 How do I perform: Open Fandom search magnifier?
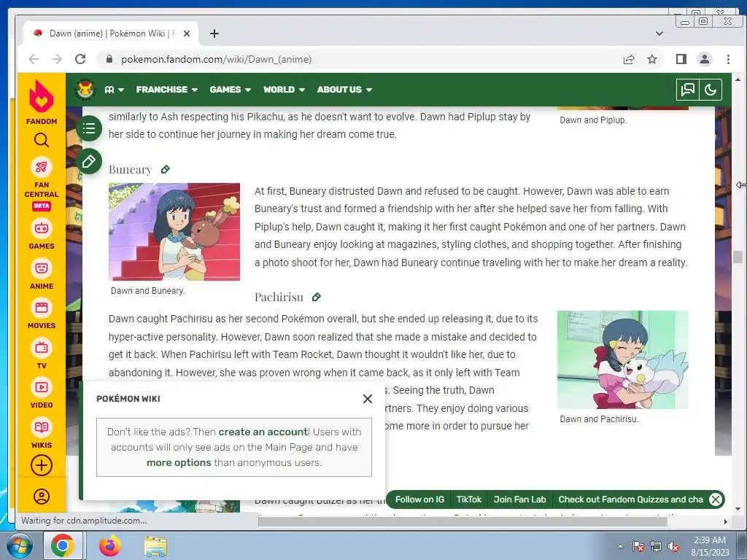[x=42, y=140]
